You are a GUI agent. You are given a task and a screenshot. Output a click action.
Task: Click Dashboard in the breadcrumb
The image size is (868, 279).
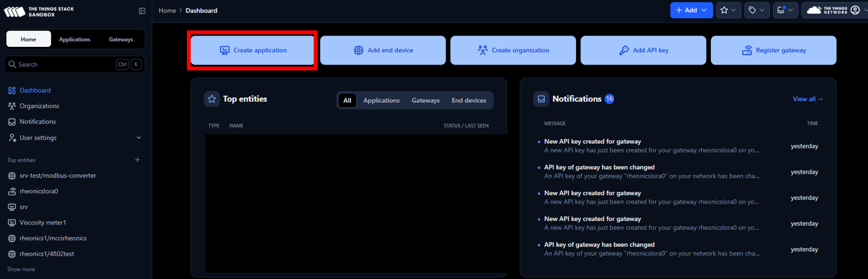pos(201,10)
